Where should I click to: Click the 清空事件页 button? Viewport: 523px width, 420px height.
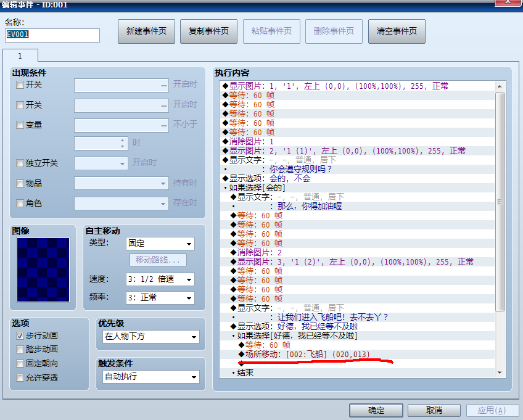pyautogui.click(x=397, y=31)
